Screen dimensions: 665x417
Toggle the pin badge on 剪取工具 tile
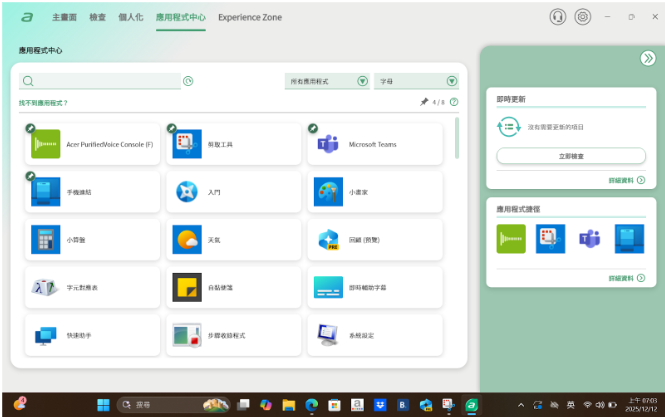pos(172,128)
